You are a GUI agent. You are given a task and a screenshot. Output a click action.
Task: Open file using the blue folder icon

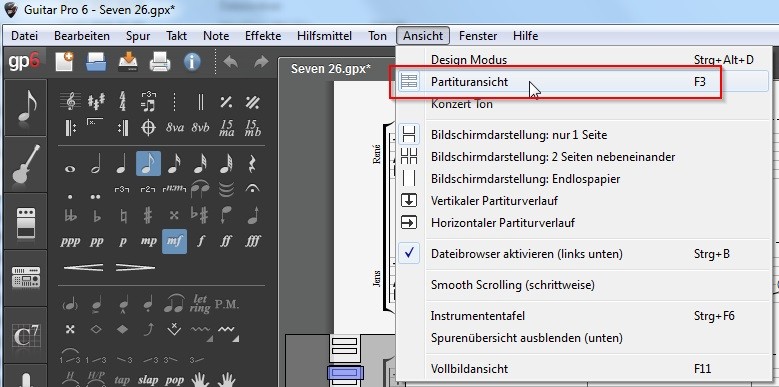tap(96, 62)
